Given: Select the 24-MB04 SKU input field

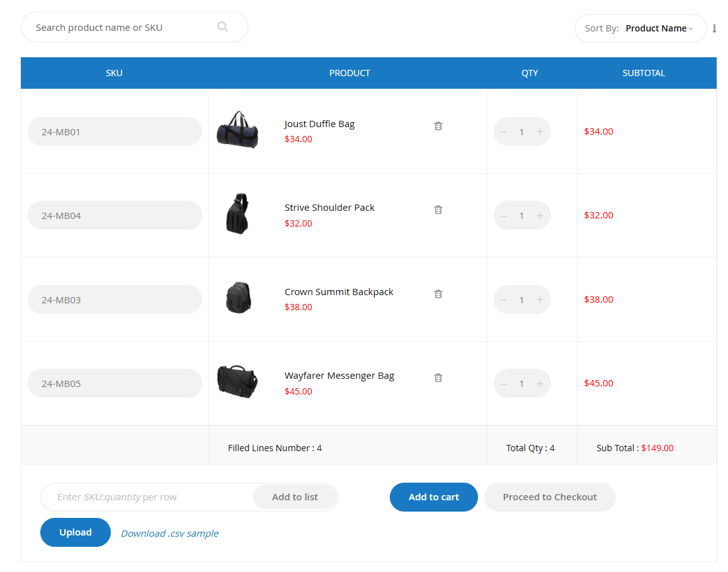Looking at the screenshot, I should (x=115, y=215).
